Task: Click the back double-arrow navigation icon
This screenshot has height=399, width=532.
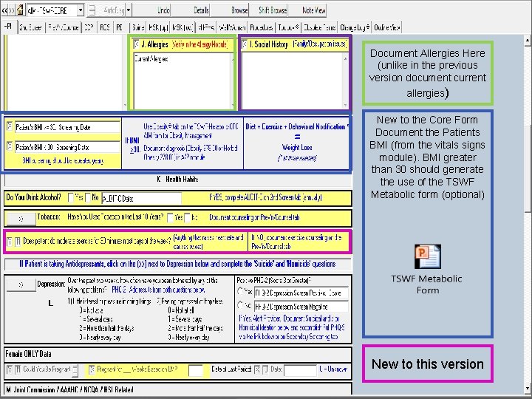Action: (4, 10)
